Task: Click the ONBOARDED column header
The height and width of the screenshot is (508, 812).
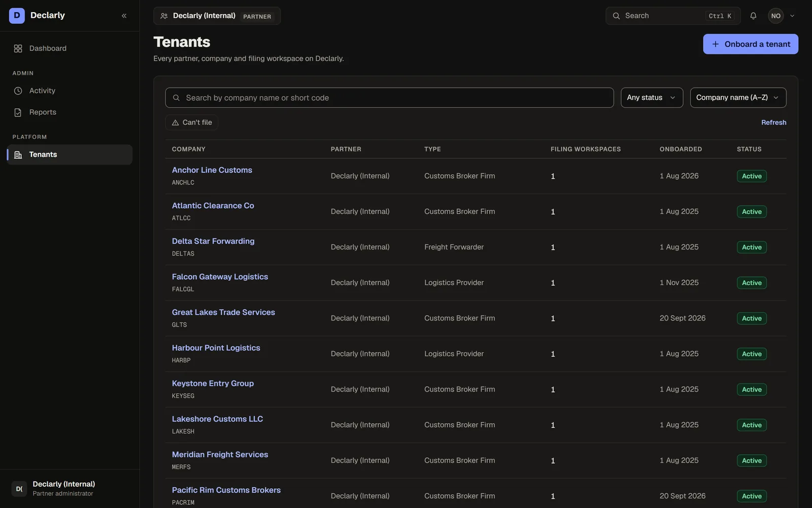Action: [x=681, y=149]
